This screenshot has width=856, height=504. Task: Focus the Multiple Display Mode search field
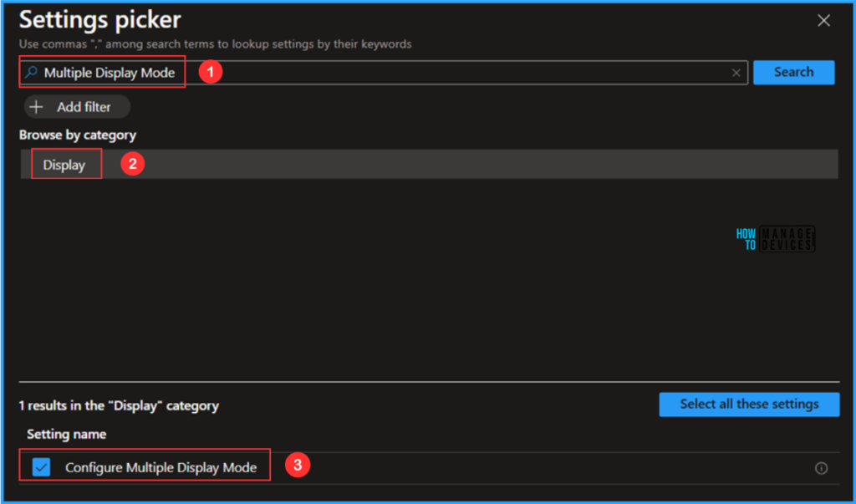point(383,73)
